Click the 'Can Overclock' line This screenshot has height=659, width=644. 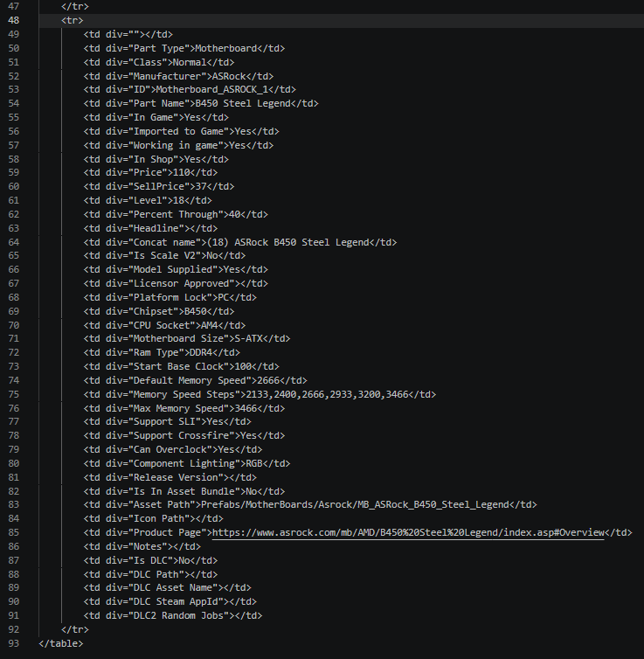[173, 450]
